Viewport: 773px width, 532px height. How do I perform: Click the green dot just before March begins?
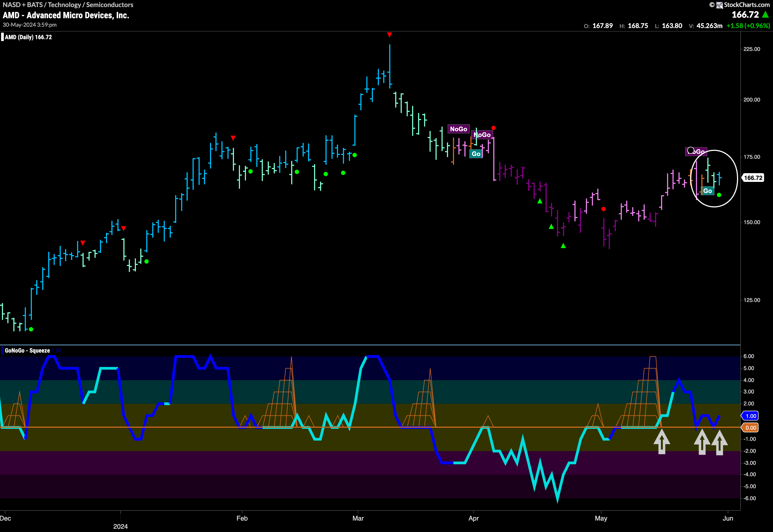coord(354,155)
